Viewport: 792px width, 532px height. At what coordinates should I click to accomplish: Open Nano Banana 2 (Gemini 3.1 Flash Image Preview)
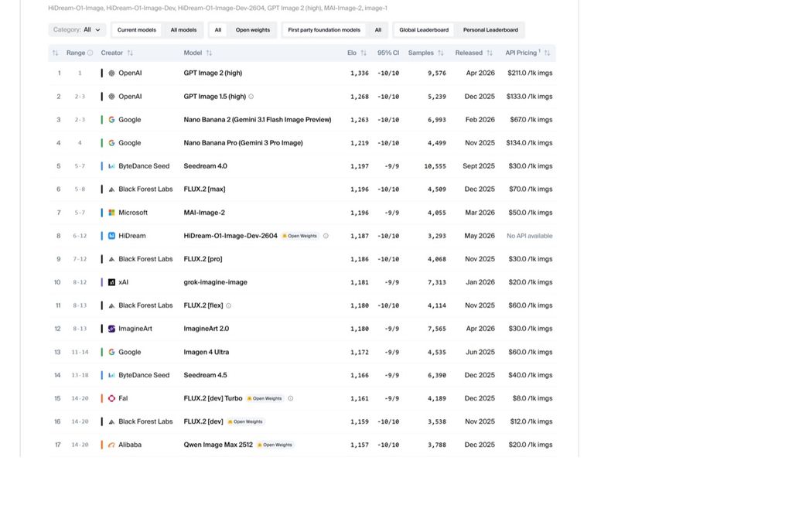tap(257, 120)
